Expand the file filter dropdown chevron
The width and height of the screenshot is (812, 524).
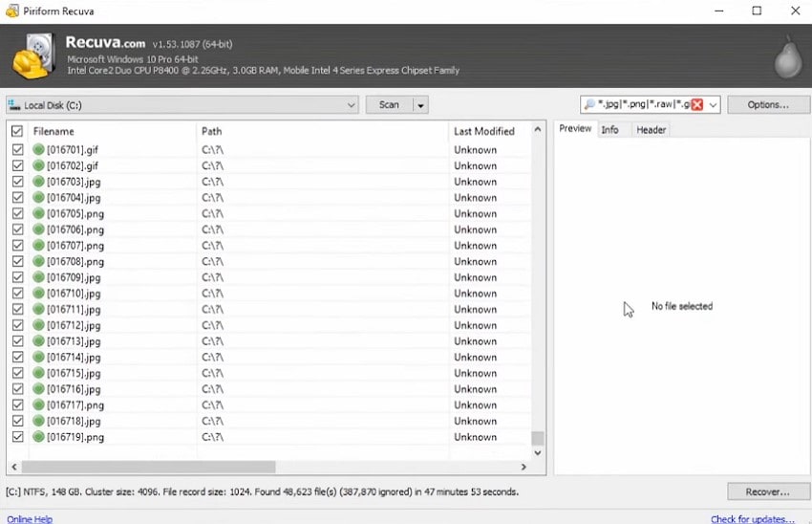tap(713, 105)
